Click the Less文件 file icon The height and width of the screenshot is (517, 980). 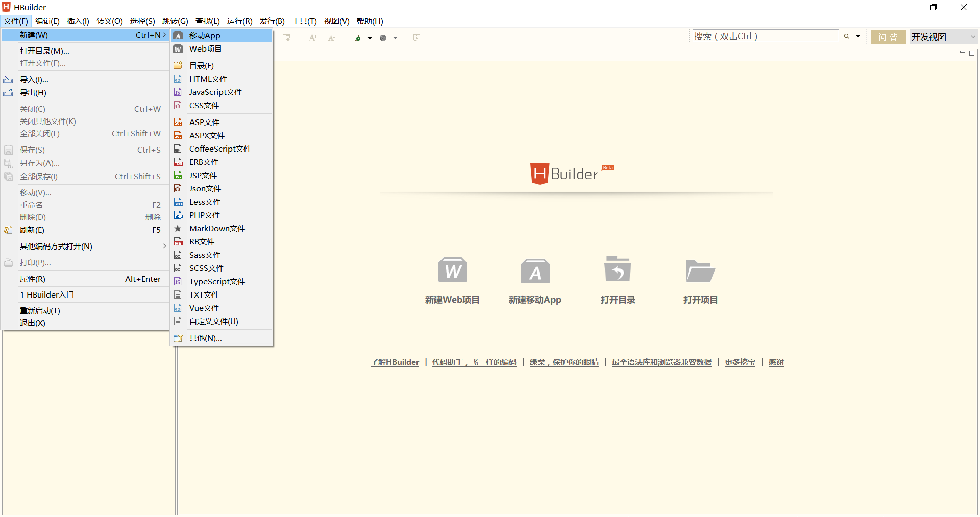coord(178,202)
